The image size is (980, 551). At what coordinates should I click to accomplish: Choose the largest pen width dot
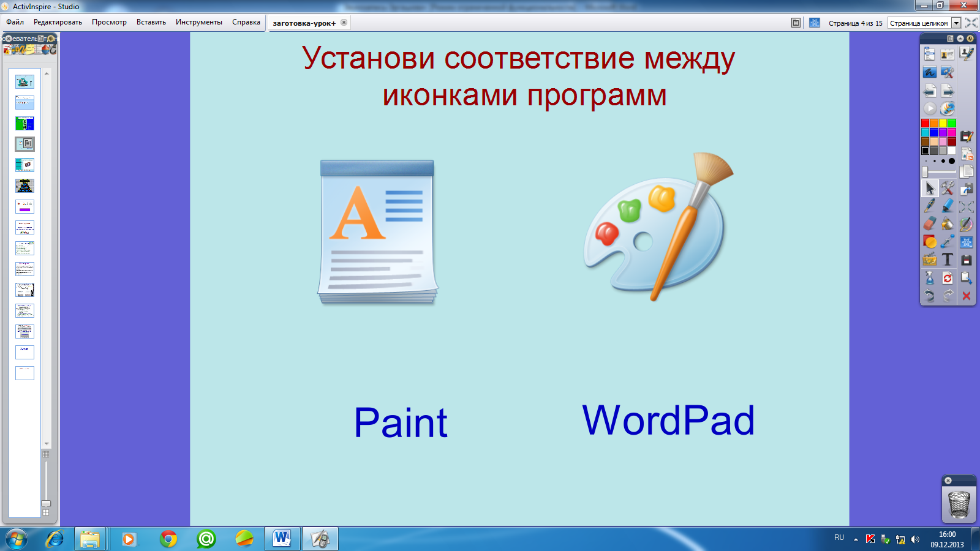(x=952, y=161)
